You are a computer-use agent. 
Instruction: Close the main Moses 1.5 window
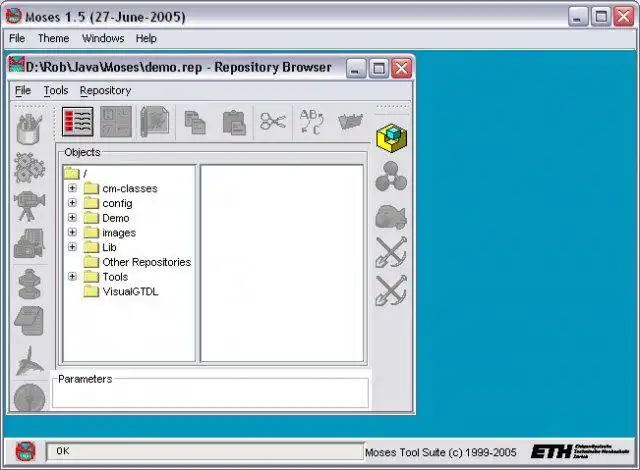pyautogui.click(x=624, y=17)
